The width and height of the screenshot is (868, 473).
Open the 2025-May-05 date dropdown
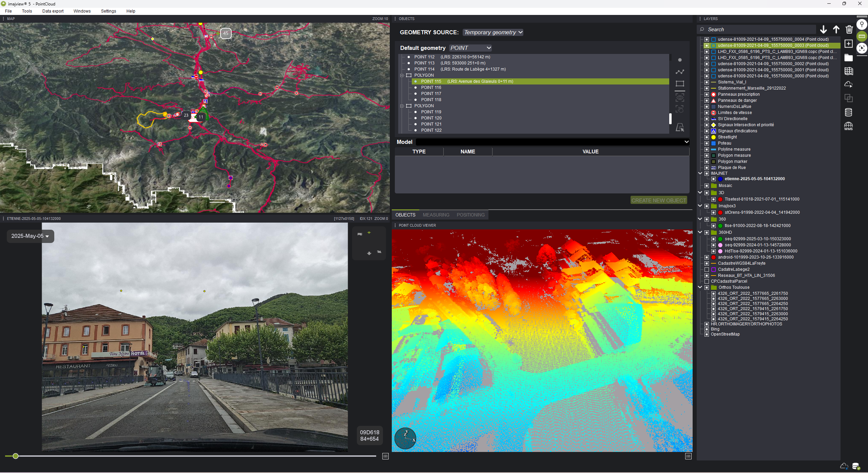[x=30, y=236]
